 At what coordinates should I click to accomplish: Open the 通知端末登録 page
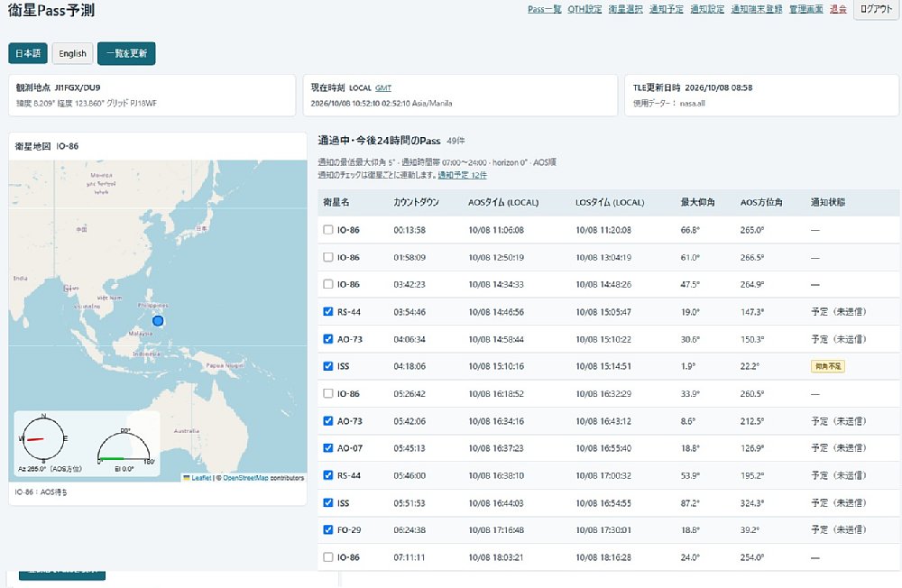click(757, 9)
